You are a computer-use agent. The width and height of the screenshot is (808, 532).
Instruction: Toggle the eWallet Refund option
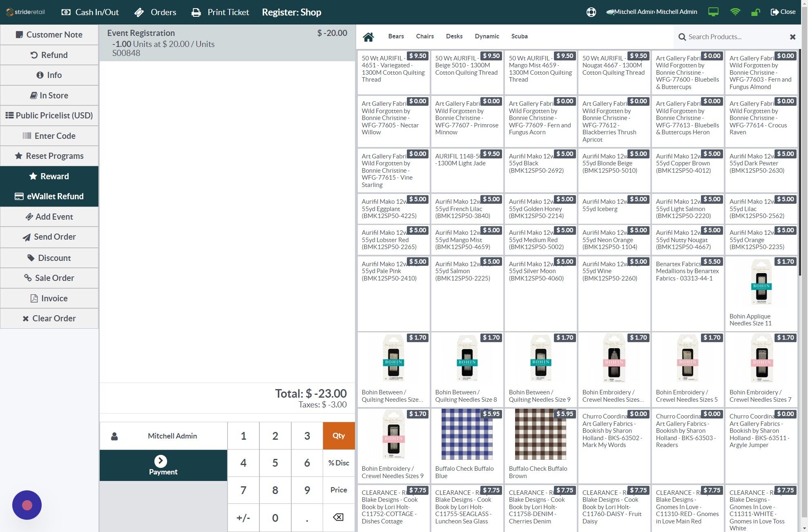tap(49, 196)
